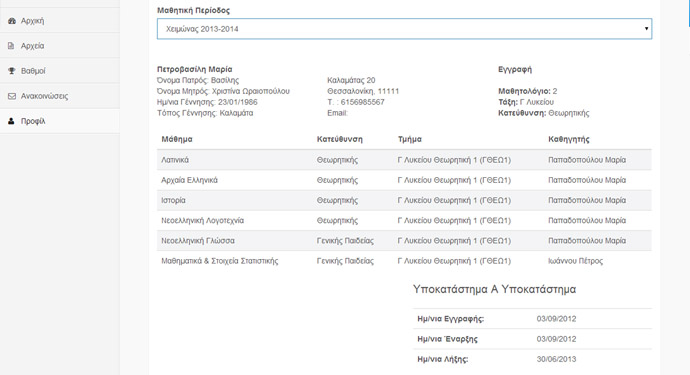Select the Αρχαία Ελληνικά course cell
Screen dimensions: 690x375
pos(189,180)
